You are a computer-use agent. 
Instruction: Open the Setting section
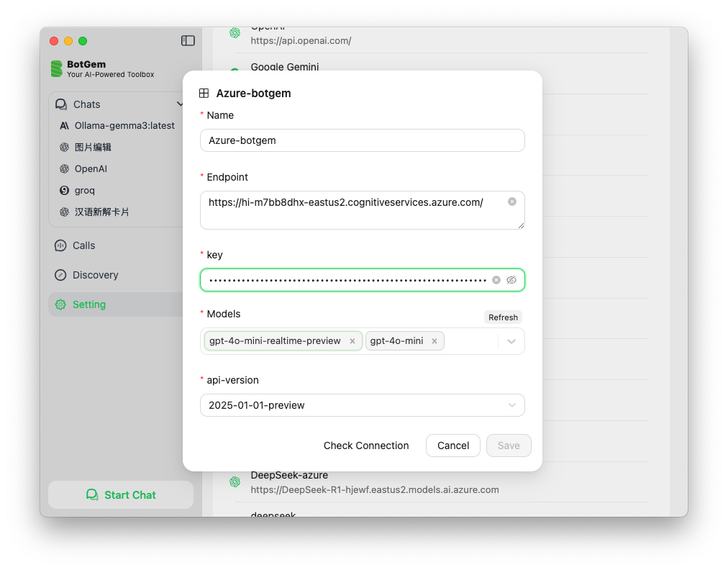click(x=116, y=304)
